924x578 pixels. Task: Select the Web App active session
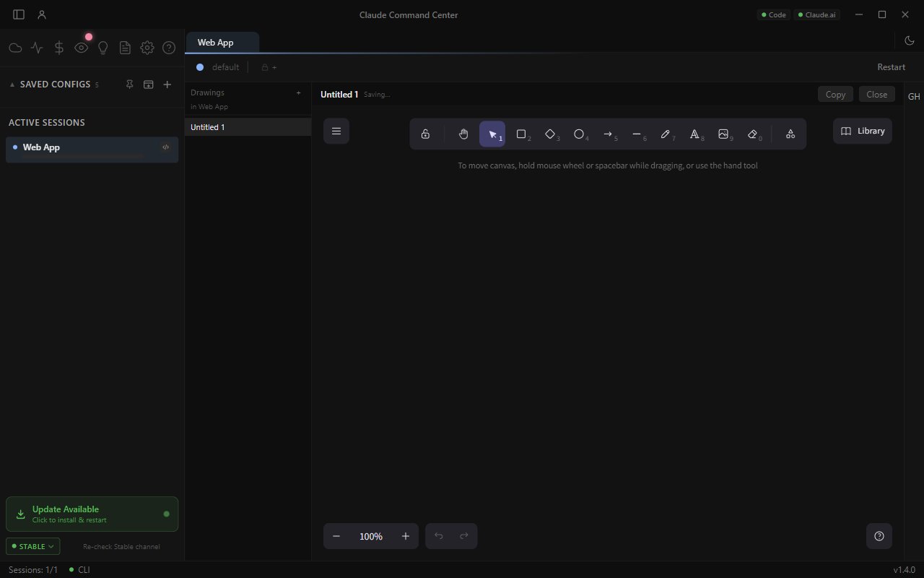(x=92, y=150)
